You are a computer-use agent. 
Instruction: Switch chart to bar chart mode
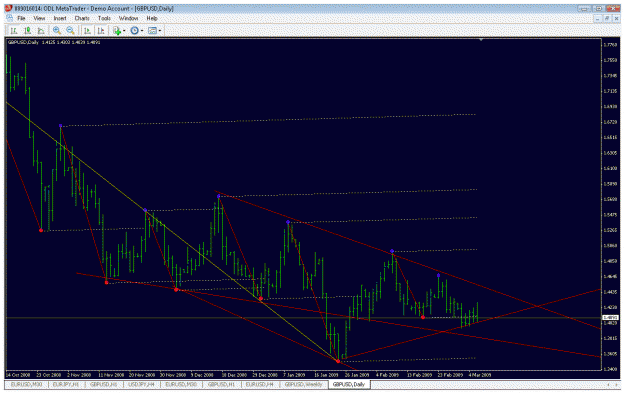tap(14, 31)
